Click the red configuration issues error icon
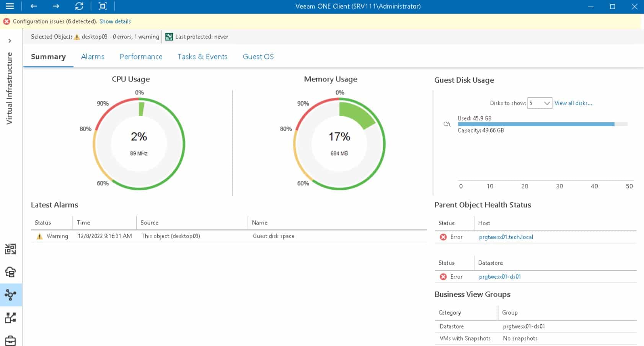The height and width of the screenshot is (346, 644). [7, 21]
